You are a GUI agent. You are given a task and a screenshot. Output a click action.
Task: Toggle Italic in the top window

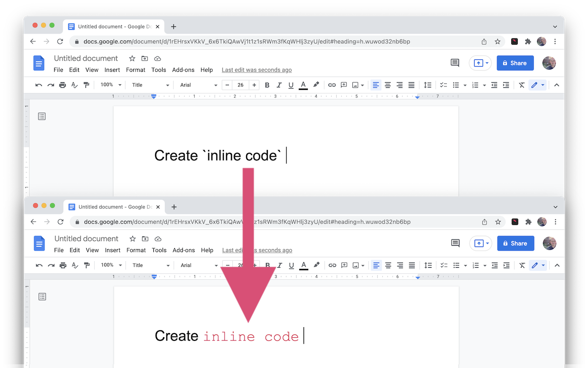pos(279,85)
